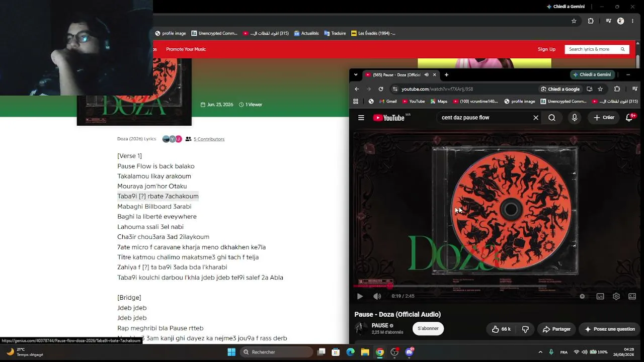Click Chiedi a Gemini in YouTube window

tap(592, 74)
